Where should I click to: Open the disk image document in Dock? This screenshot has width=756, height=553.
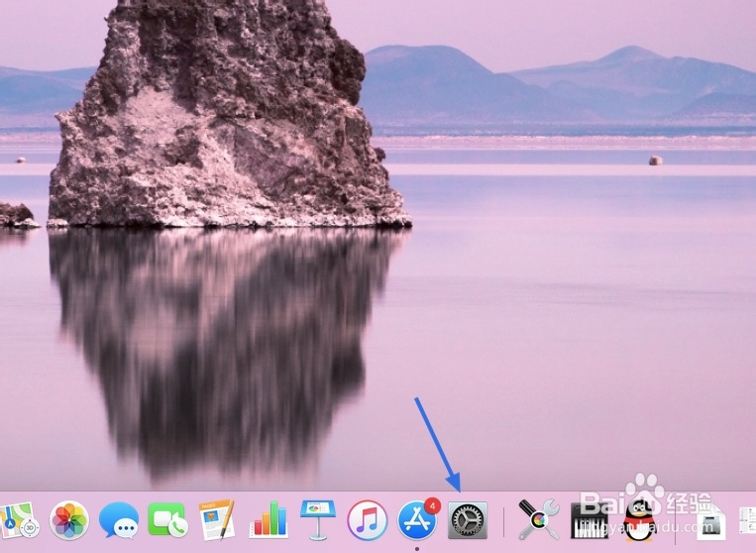coord(710,520)
